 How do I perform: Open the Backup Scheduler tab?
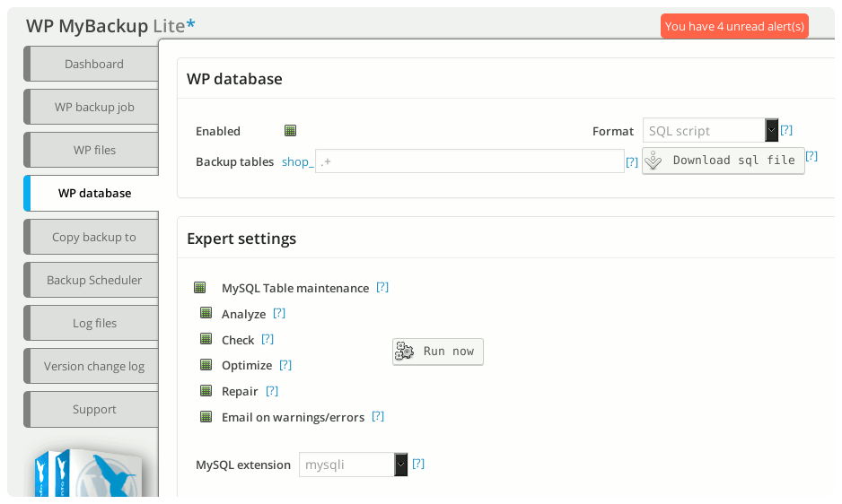(94, 280)
